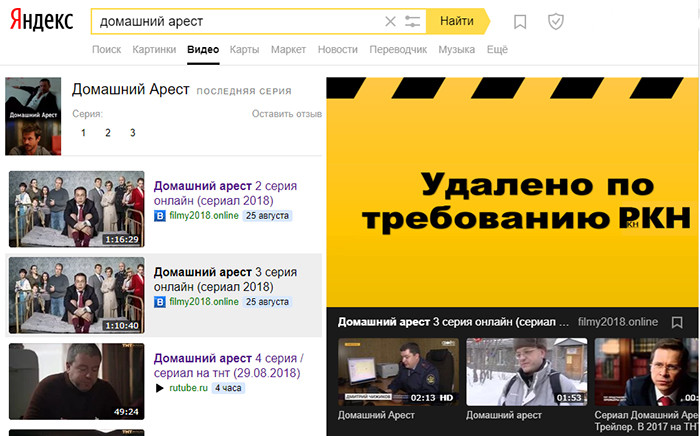Bookmark the currently playing video
Image resolution: width=700 pixels, height=436 pixels.
pos(677,322)
